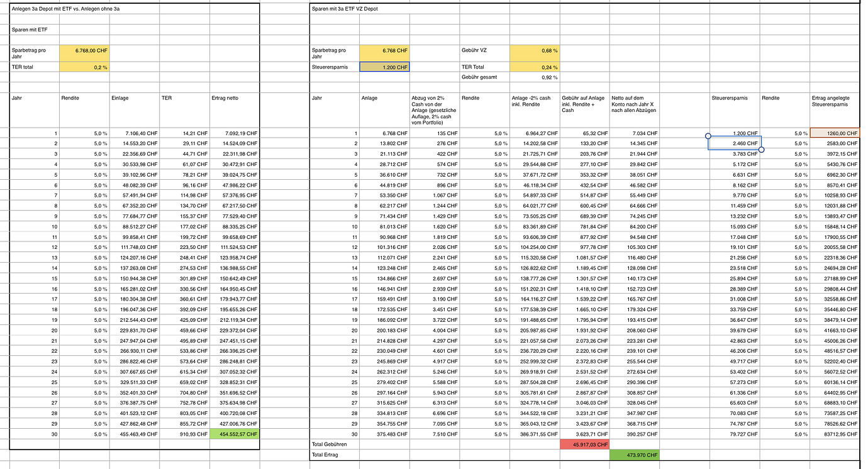Select the yellow "0,2 %" TER total cell
Viewport: 868px width, 469px height.
point(84,66)
